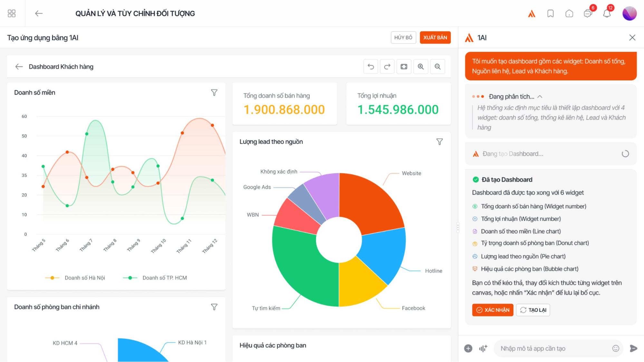Click the voice input icon in chat
The height and width of the screenshot is (362, 644).
pos(483,348)
